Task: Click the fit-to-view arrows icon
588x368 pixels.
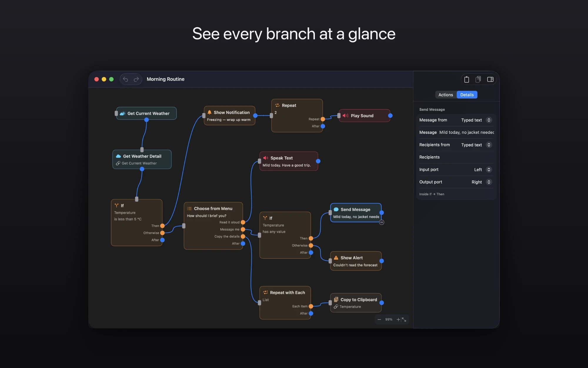Action: [x=404, y=319]
